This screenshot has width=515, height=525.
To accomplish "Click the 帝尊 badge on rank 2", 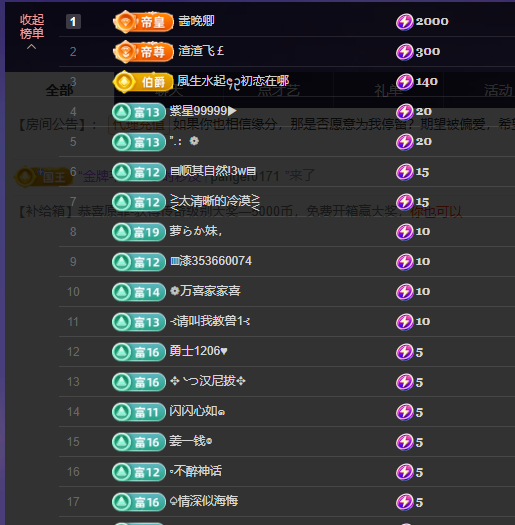I will click(143, 52).
